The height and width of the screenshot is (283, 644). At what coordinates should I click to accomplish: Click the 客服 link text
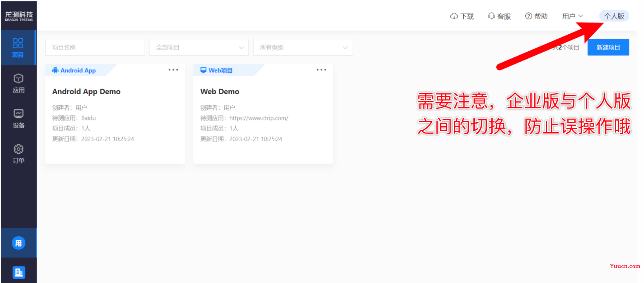(504, 16)
